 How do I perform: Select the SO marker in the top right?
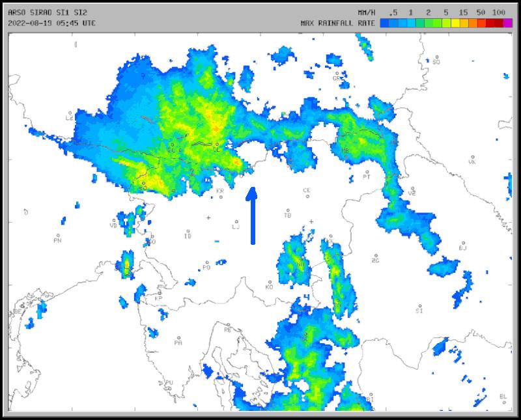pos(436,57)
